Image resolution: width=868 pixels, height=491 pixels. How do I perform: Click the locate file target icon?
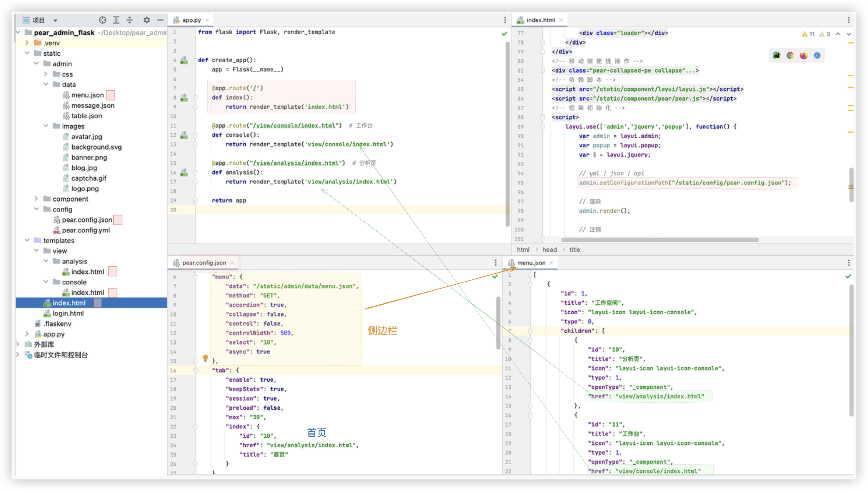102,20
